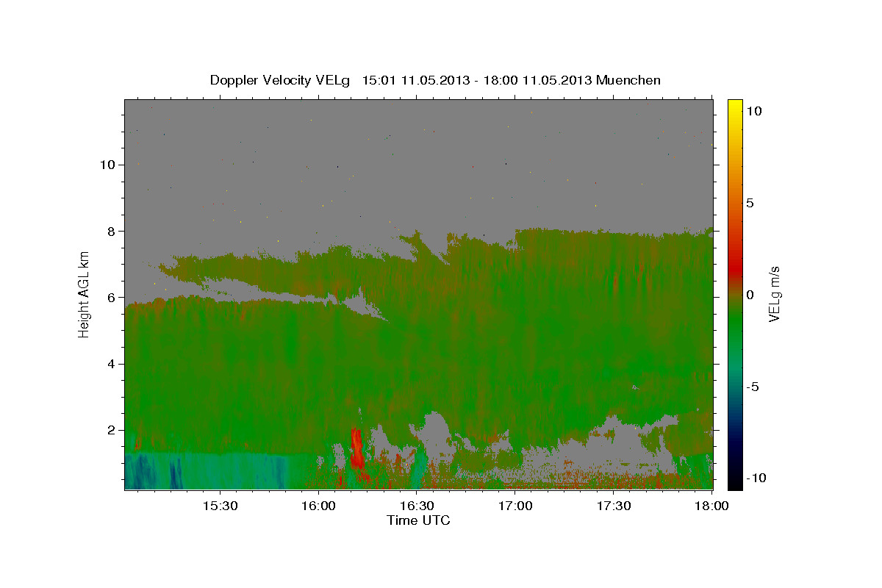Viewport: 882px width, 588px height.
Task: Click the Doppler Velocity VELg chart title
Action: point(434,80)
